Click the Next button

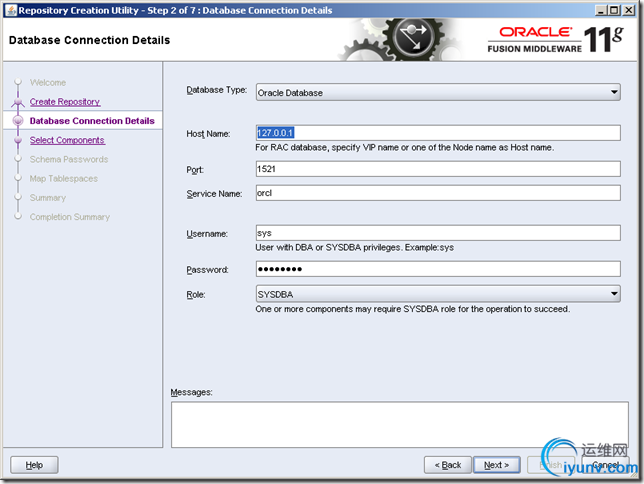point(497,465)
